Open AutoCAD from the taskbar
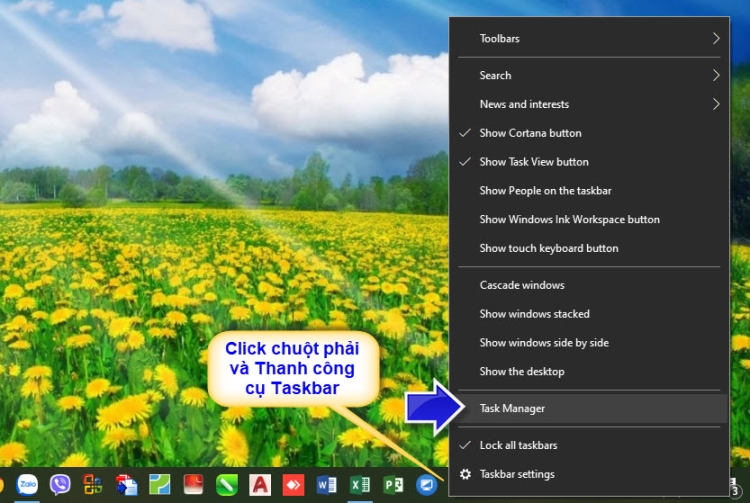Viewport: 750px width, 503px height. (260, 485)
